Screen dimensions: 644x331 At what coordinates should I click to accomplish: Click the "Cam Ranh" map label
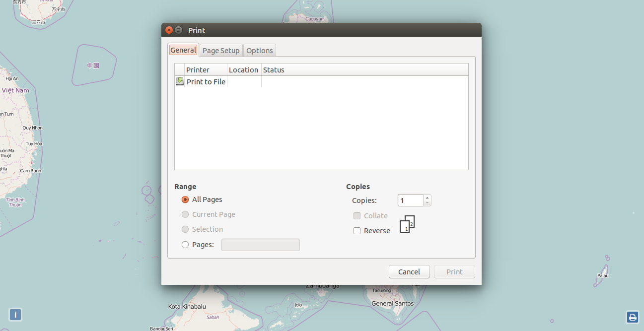click(x=30, y=171)
